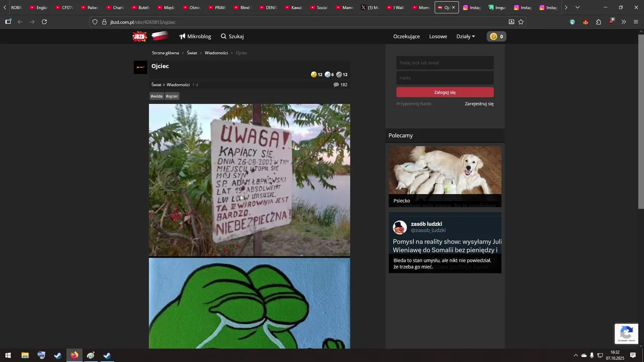Show hidden tray icons chevron

pyautogui.click(x=576, y=355)
